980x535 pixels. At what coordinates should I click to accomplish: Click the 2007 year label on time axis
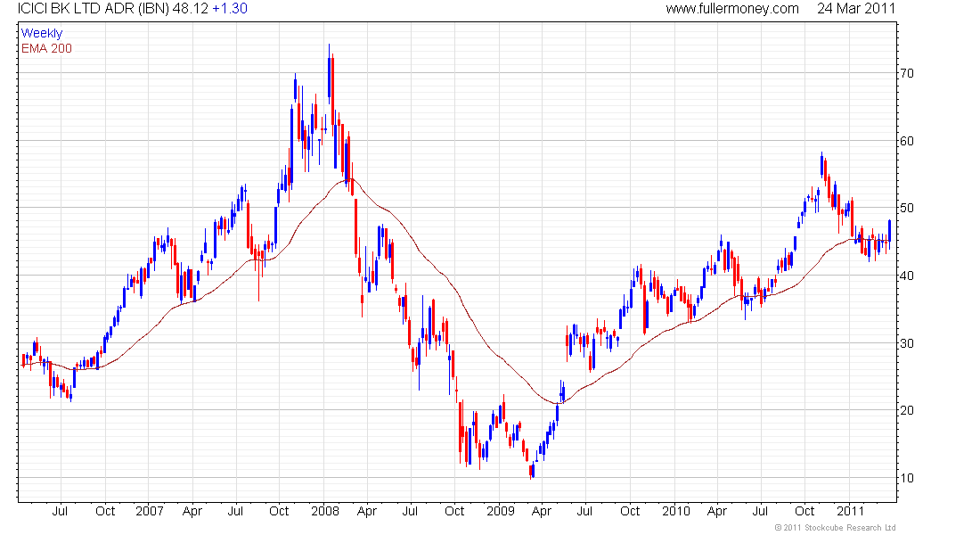(150, 511)
